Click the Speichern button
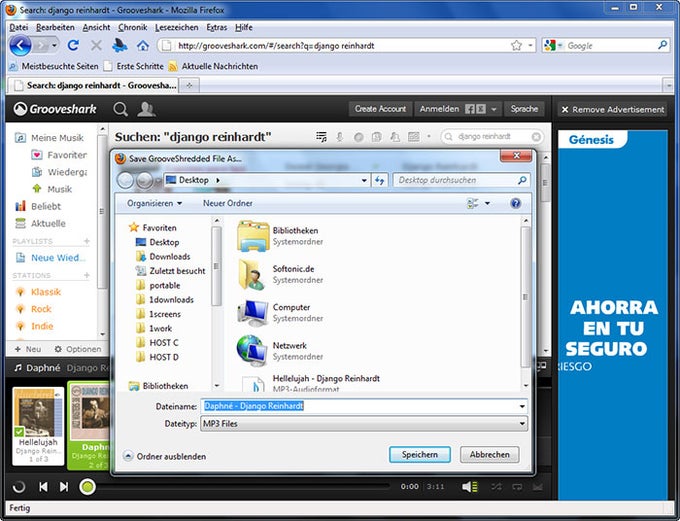 [x=419, y=454]
